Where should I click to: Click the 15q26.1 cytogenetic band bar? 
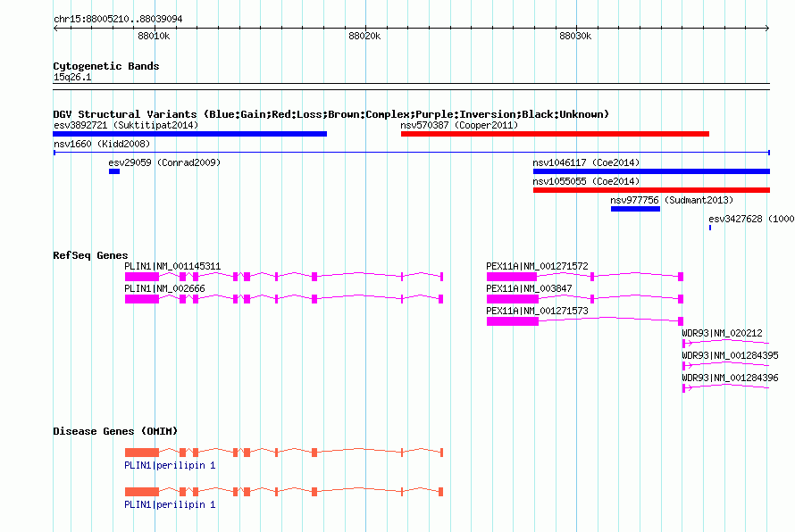[411, 87]
